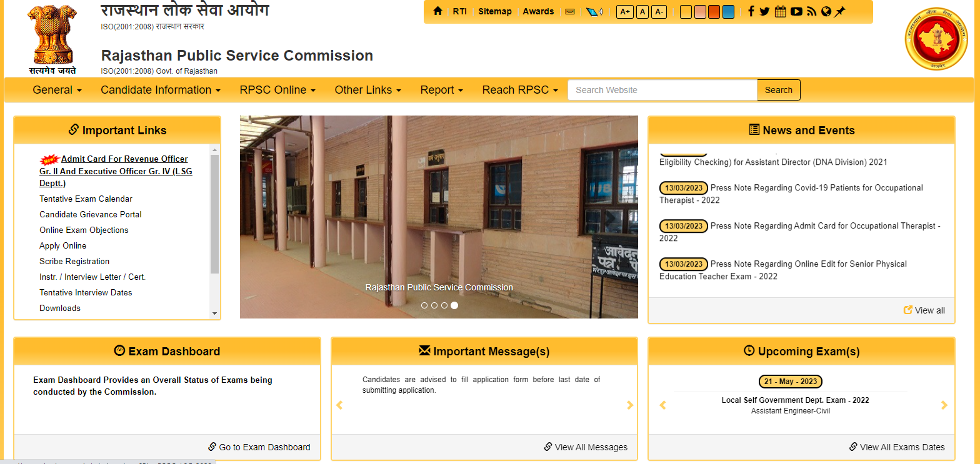Open the Downloads link
This screenshot has width=980, height=464.
coord(60,308)
